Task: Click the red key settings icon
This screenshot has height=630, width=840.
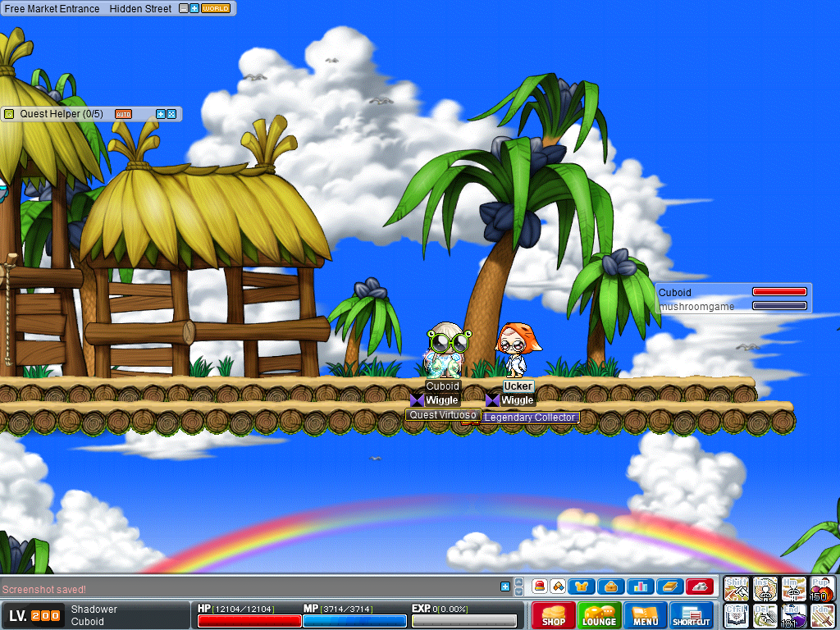Action: point(699,586)
